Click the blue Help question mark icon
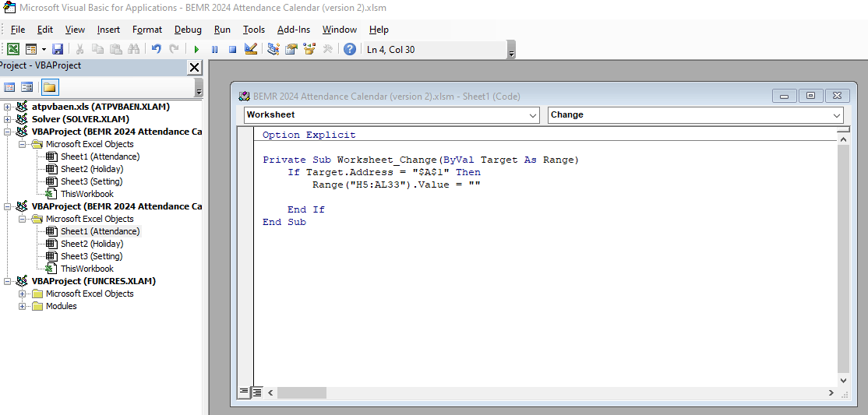868x415 pixels. coord(349,49)
